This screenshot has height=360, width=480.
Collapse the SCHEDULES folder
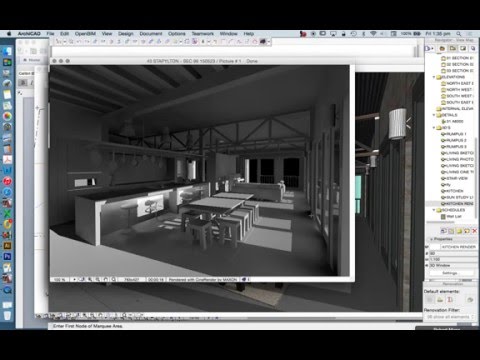coord(434,210)
